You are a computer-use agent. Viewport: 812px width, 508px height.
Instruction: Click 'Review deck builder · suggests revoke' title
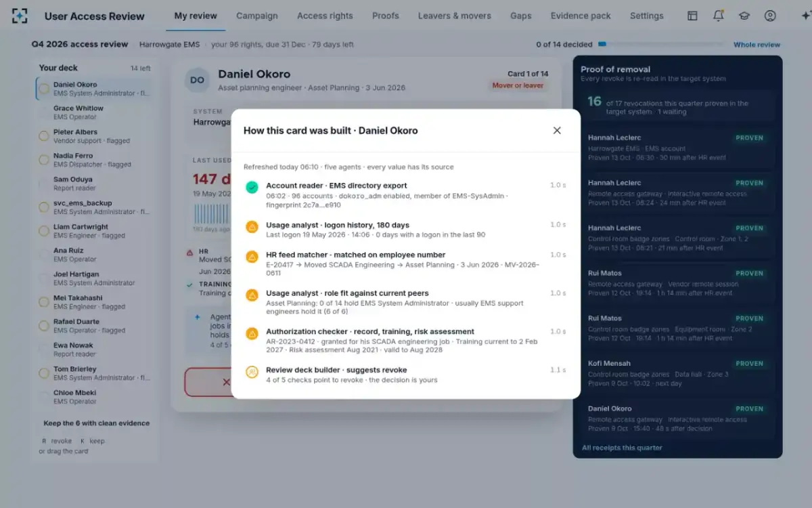point(336,370)
